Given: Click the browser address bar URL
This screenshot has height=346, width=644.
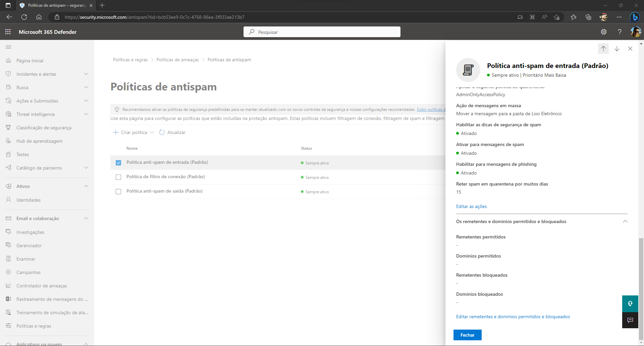Looking at the screenshot, I should (154, 17).
